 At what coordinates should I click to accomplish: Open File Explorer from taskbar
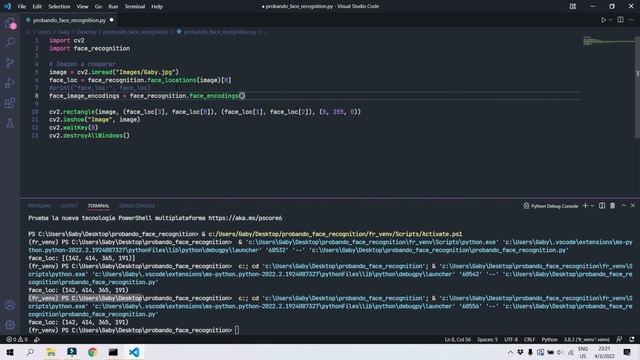(x=51, y=352)
